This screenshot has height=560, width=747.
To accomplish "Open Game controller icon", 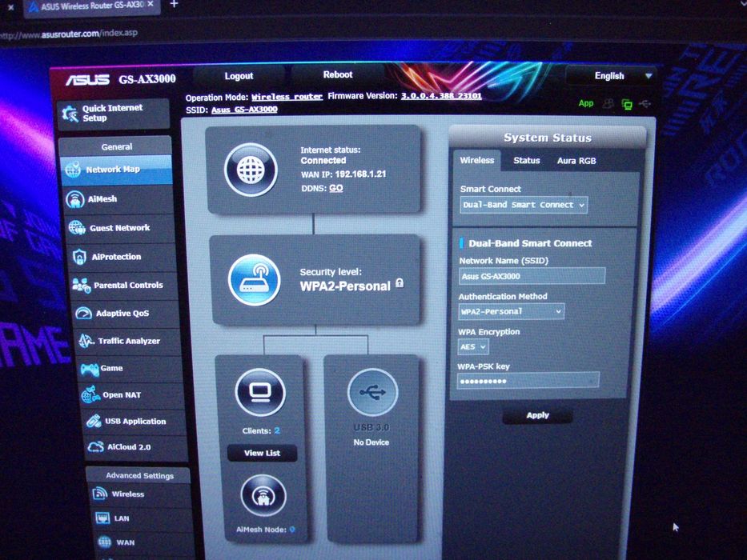I will point(90,369).
